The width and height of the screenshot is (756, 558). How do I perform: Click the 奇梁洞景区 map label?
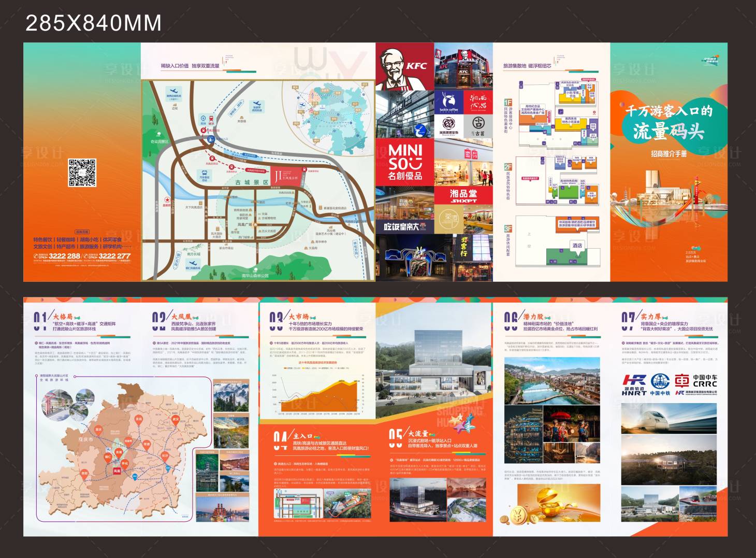coord(160,141)
